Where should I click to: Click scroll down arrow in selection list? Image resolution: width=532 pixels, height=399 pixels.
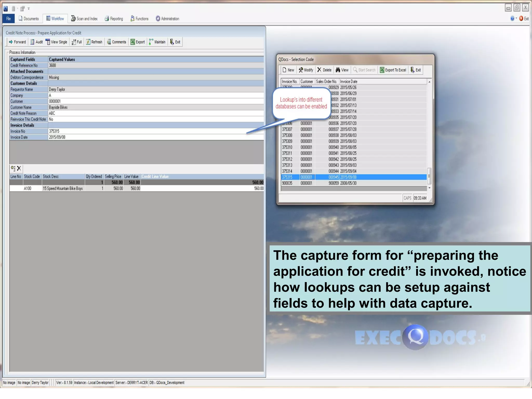pos(429,188)
